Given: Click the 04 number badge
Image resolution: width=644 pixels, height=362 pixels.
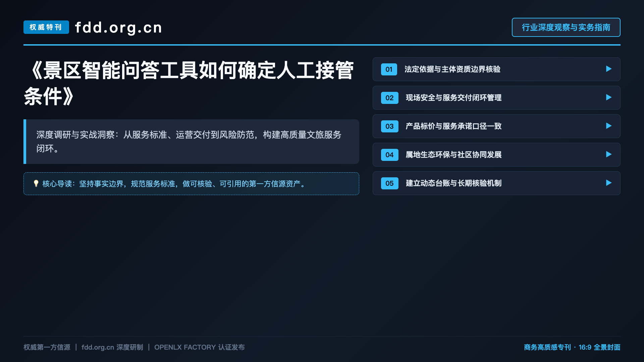Looking at the screenshot, I should [389, 155].
